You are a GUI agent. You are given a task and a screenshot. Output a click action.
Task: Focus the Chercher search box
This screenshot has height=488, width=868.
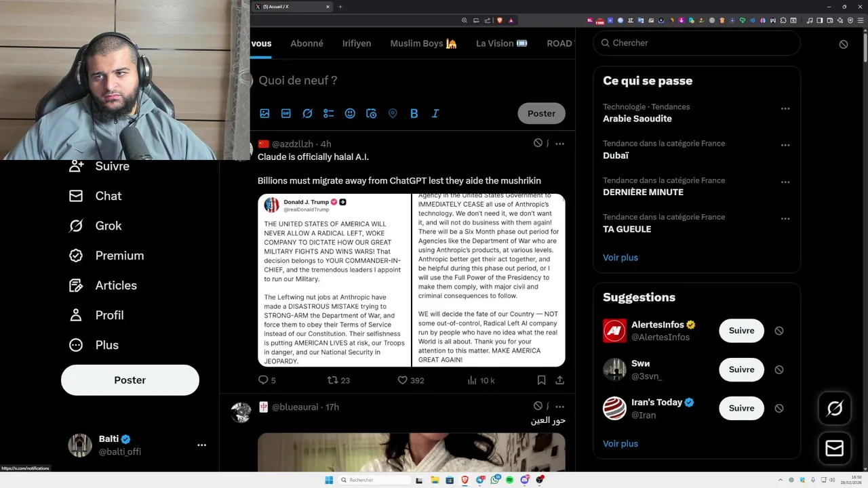pos(696,43)
